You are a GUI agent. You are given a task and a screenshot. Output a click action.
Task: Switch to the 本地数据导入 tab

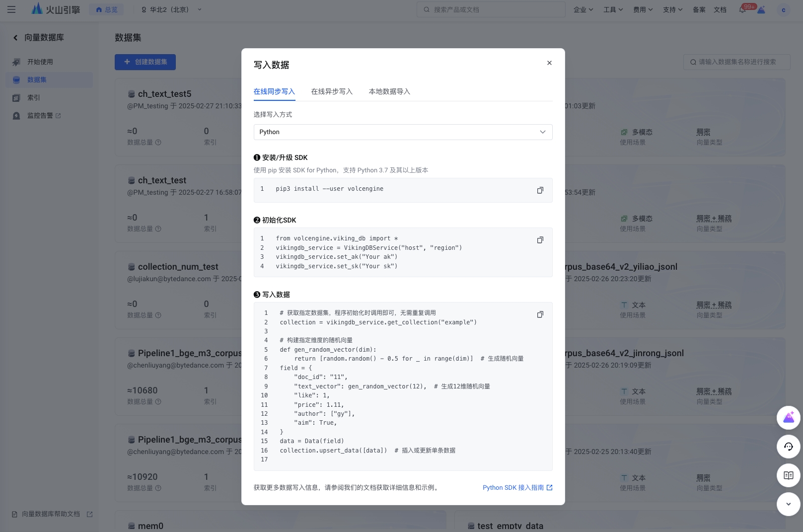[x=390, y=92]
